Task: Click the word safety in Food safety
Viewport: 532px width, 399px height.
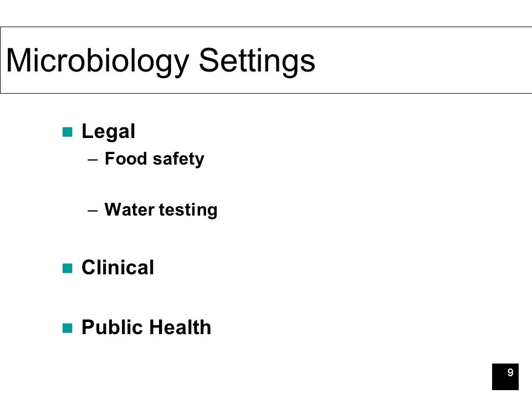Action: [x=178, y=159]
